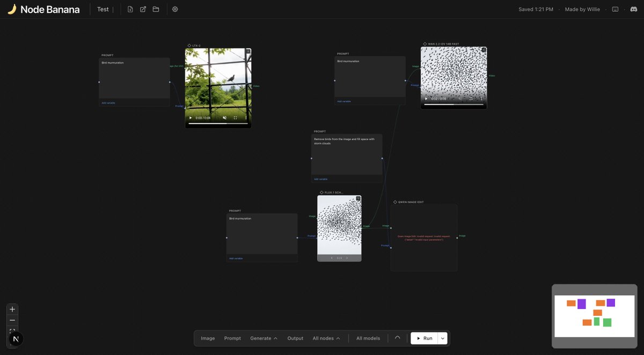Advance to the next FLUX.1 output image

(347, 258)
